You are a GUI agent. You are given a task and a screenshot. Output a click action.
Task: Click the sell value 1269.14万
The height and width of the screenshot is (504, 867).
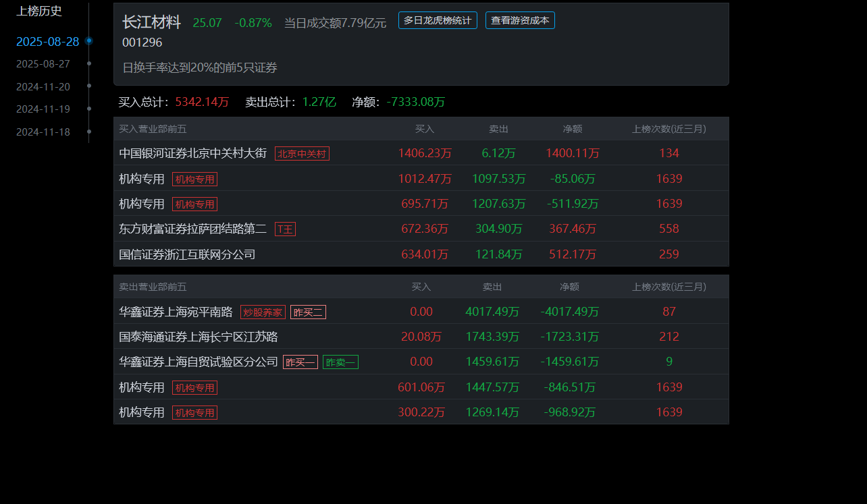pyautogui.click(x=492, y=412)
